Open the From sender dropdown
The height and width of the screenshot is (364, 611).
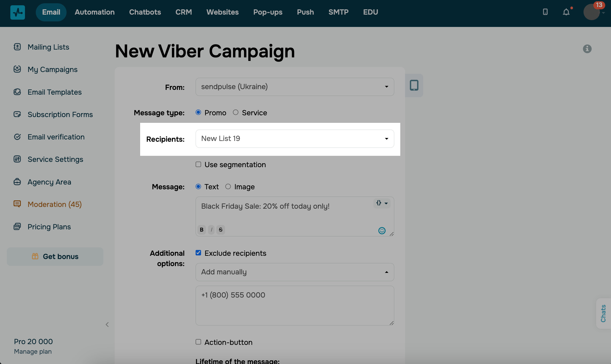point(295,87)
